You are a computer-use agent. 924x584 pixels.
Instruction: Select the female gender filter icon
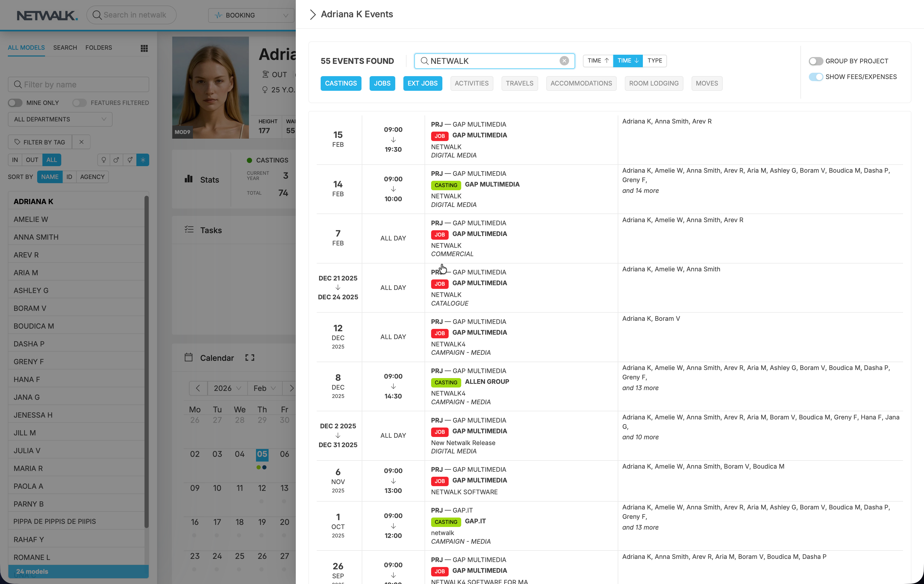104,160
